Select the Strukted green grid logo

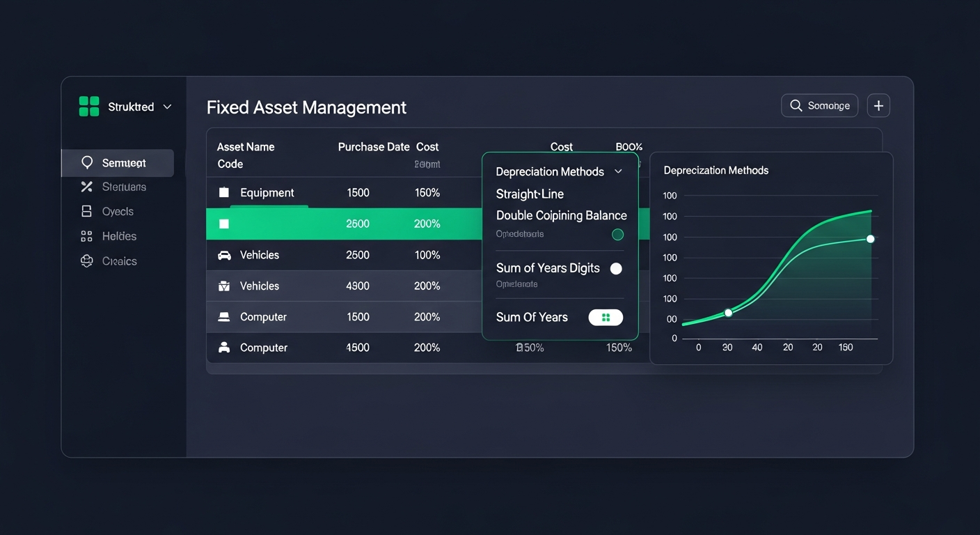point(88,106)
